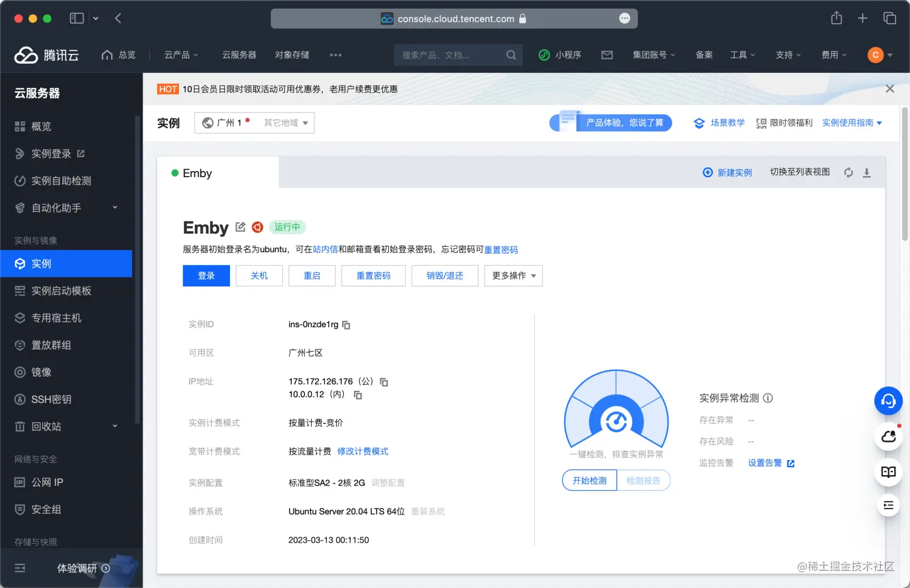Viewport: 910px width, 588px height.
Task: Open a new Safari tab
Action: 863,18
